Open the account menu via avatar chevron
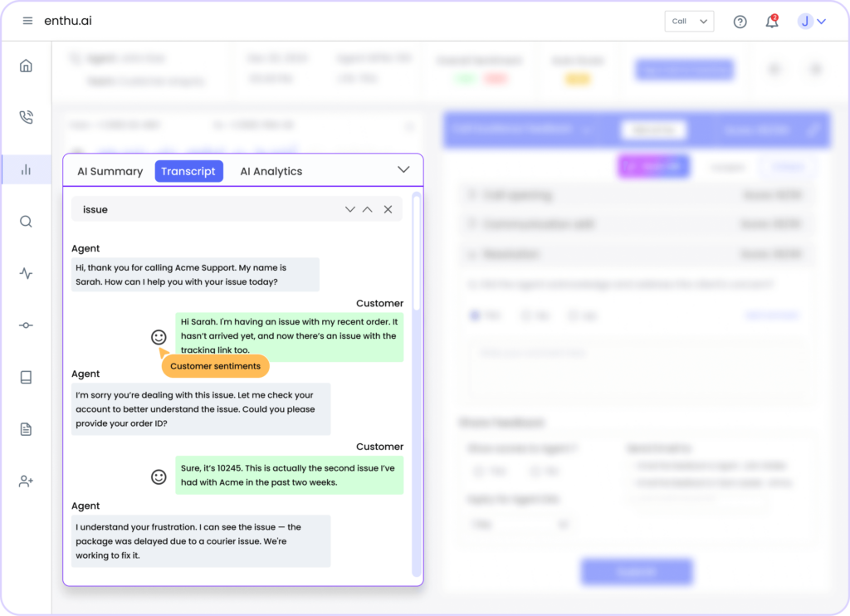Image resolution: width=850 pixels, height=616 pixels. click(x=823, y=21)
